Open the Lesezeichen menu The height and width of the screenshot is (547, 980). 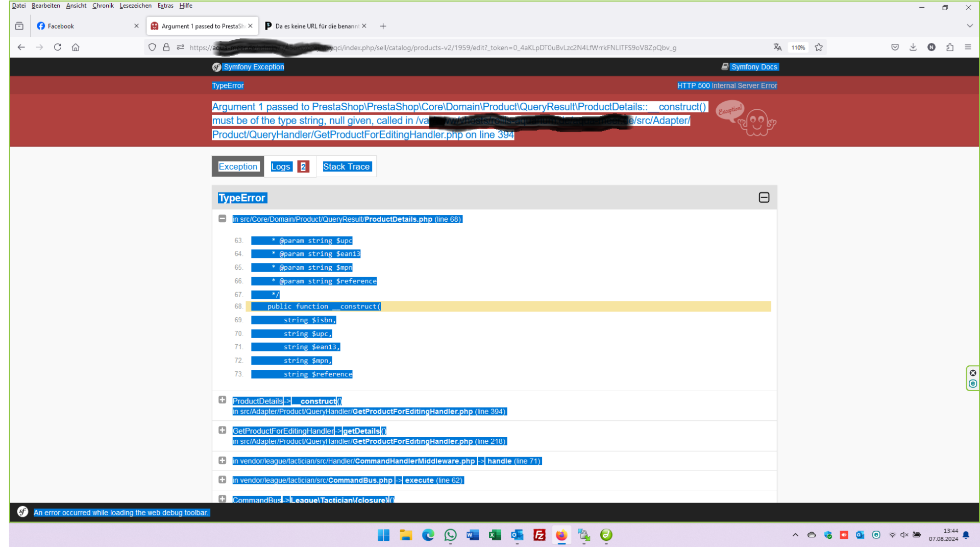click(x=135, y=6)
